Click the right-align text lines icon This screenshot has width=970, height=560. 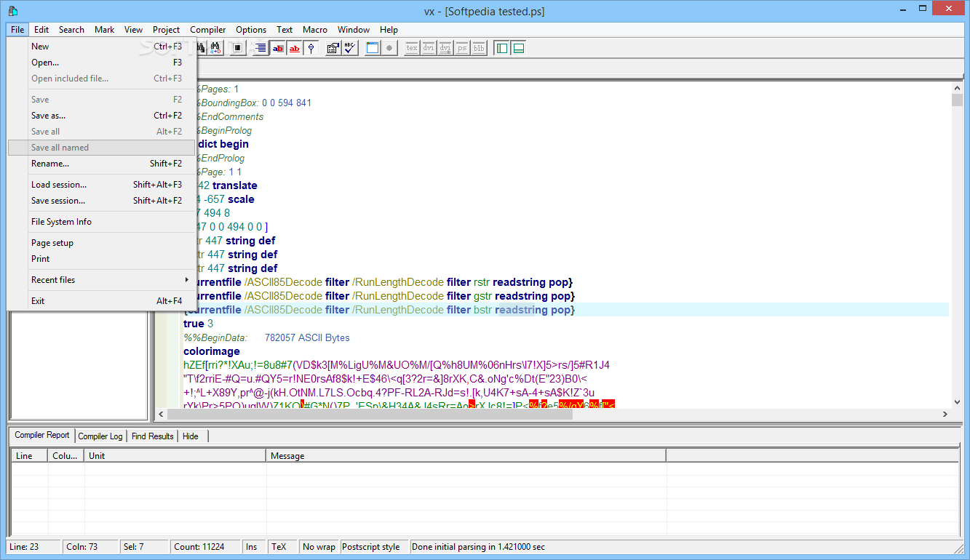tap(260, 48)
